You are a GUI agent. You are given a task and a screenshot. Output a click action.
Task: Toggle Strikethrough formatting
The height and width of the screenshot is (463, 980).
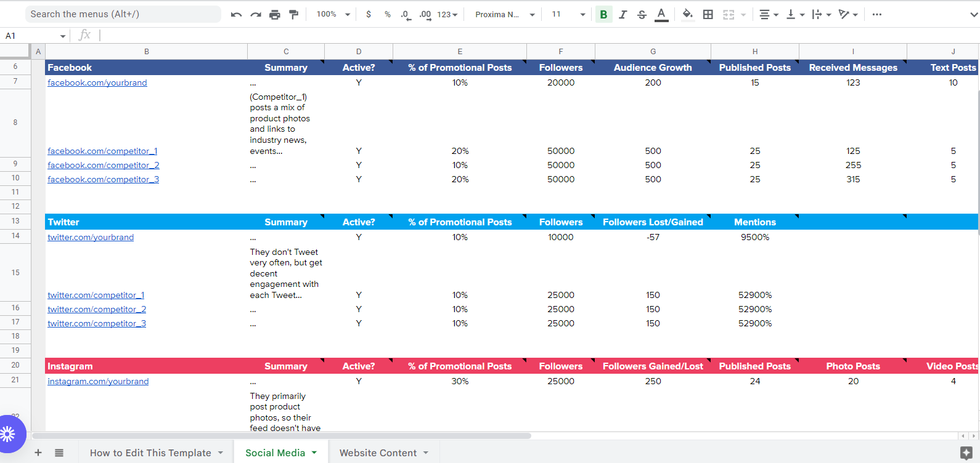coord(642,14)
